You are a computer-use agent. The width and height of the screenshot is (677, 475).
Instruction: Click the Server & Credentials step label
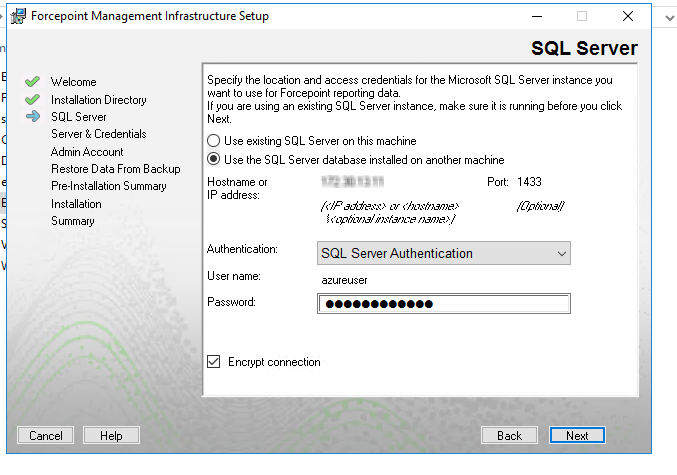point(98,134)
